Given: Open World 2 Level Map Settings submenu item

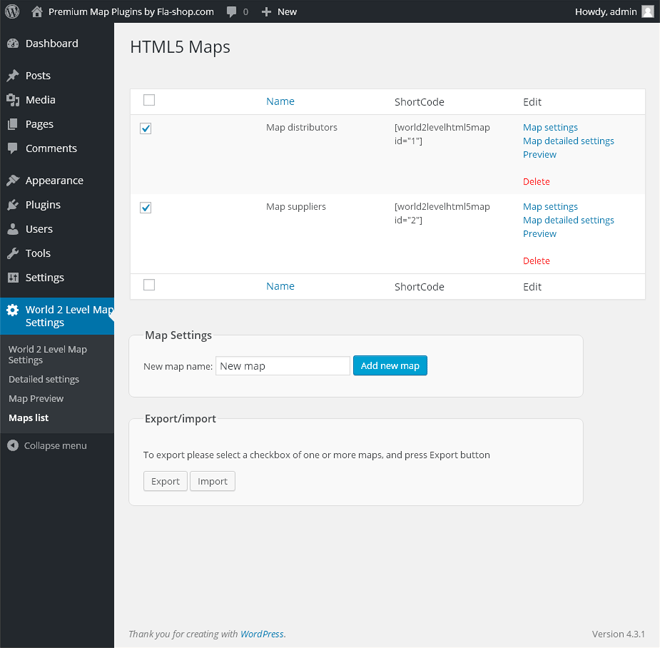Looking at the screenshot, I should (48, 355).
